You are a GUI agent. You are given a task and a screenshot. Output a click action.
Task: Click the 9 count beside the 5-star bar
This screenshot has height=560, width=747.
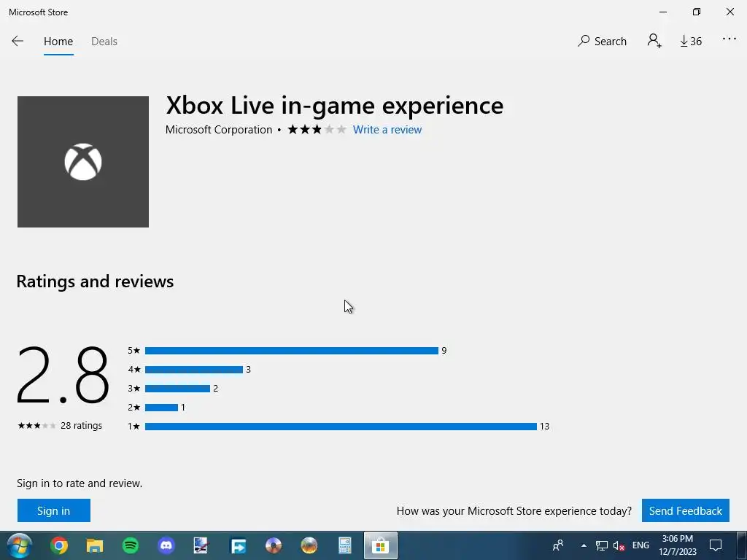click(444, 351)
